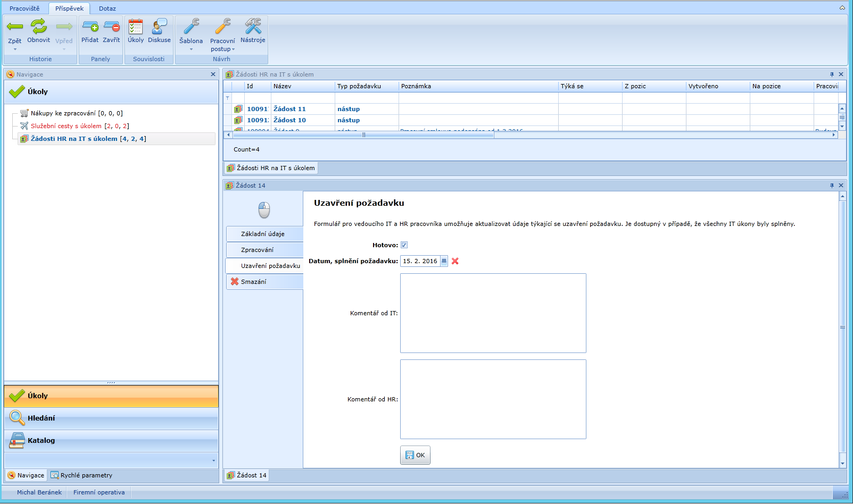Expand the Šablona dropdown
The image size is (853, 504).
(x=191, y=49)
